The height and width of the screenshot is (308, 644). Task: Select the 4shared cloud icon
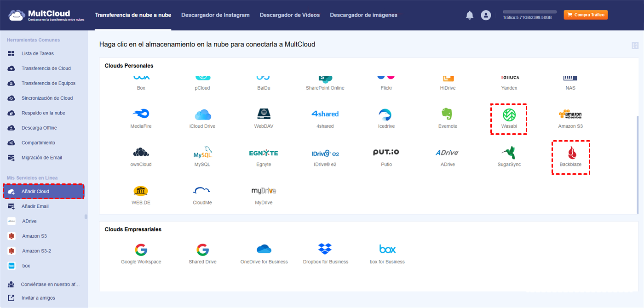tap(325, 114)
